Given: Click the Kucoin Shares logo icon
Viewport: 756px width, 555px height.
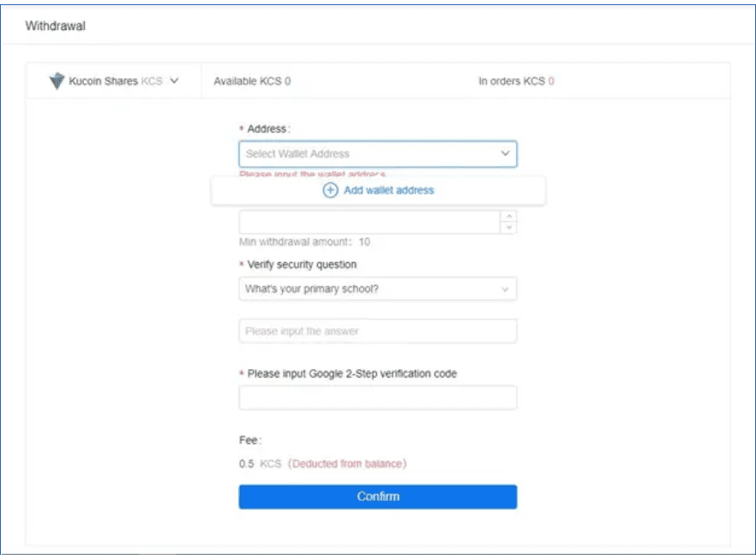Looking at the screenshot, I should (x=57, y=81).
